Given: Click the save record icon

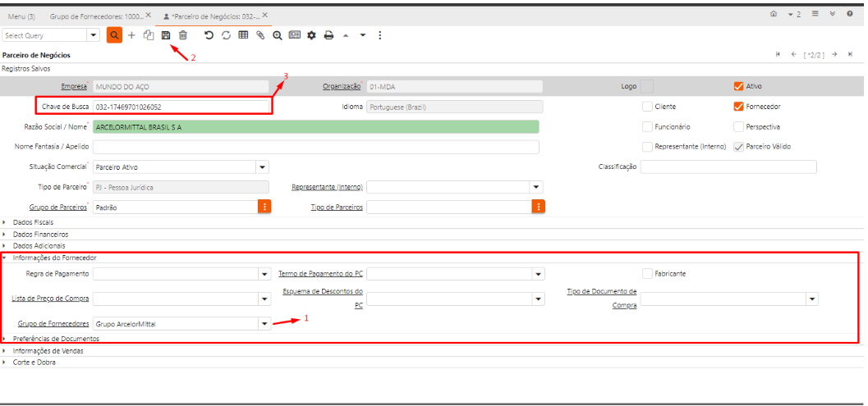Looking at the screenshot, I should (166, 35).
